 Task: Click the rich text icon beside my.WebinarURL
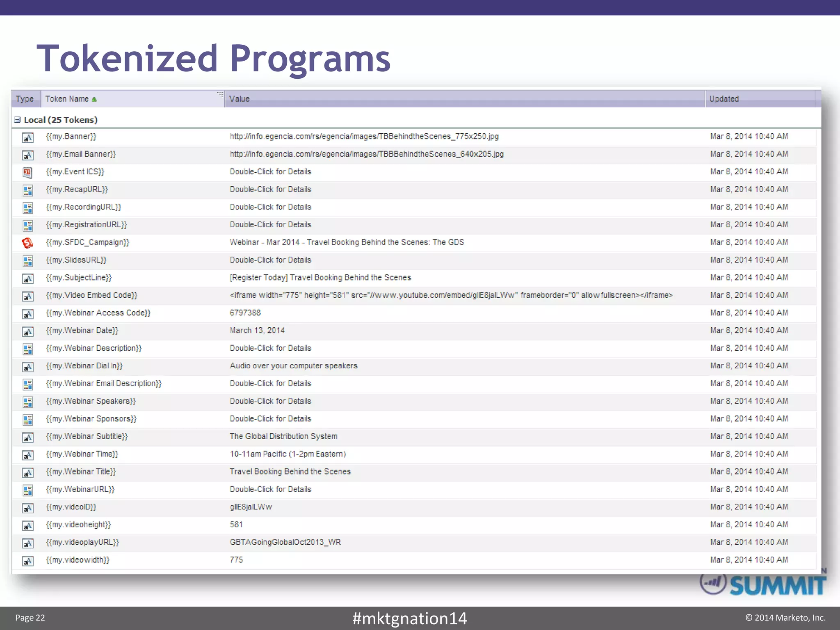click(27, 490)
